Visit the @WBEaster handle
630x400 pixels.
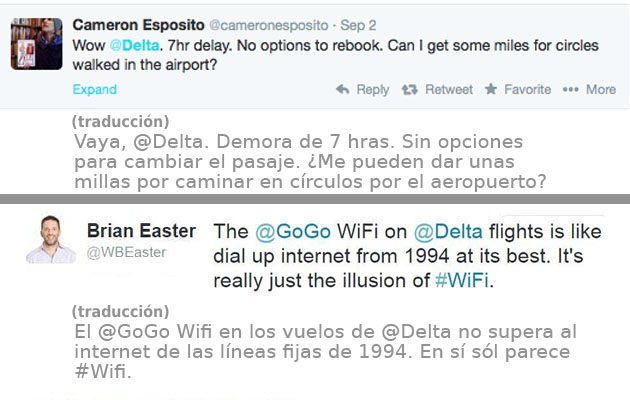(126, 252)
